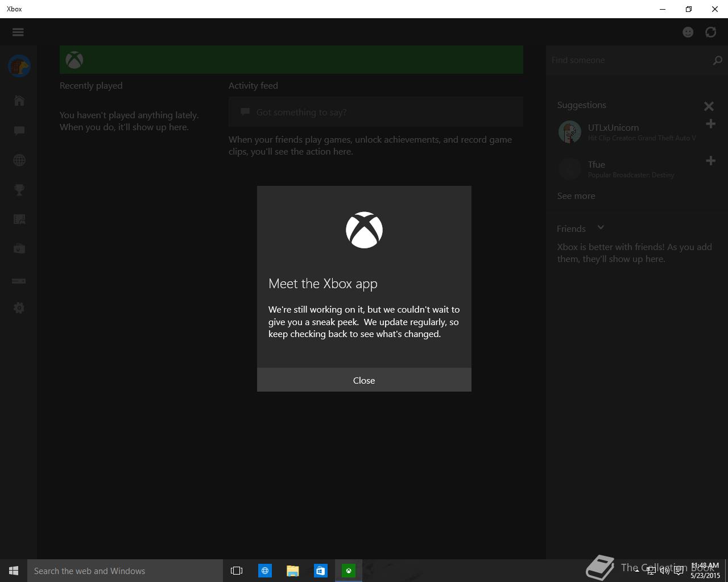Viewport: 728px width, 582px height.
Task: Click the Recently played heading
Action: point(91,86)
